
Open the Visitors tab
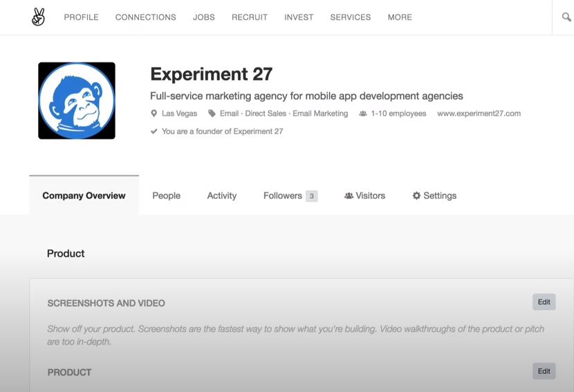coord(364,196)
